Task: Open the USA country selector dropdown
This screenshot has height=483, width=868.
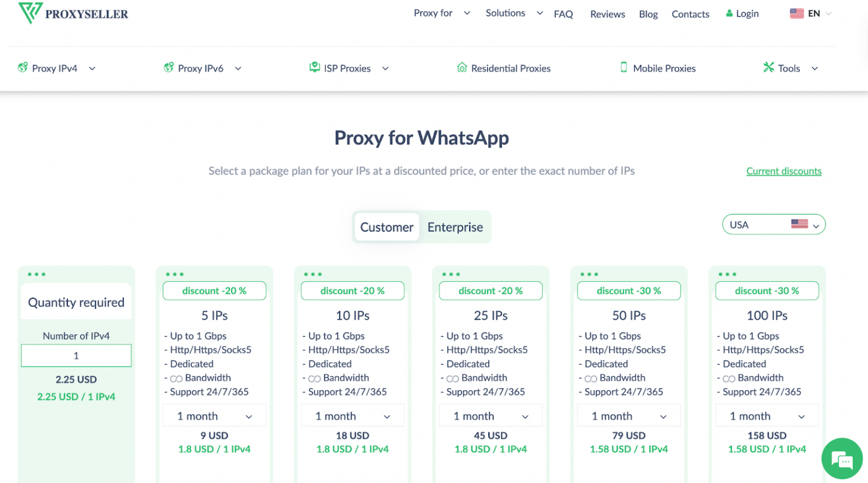Action: coord(773,224)
